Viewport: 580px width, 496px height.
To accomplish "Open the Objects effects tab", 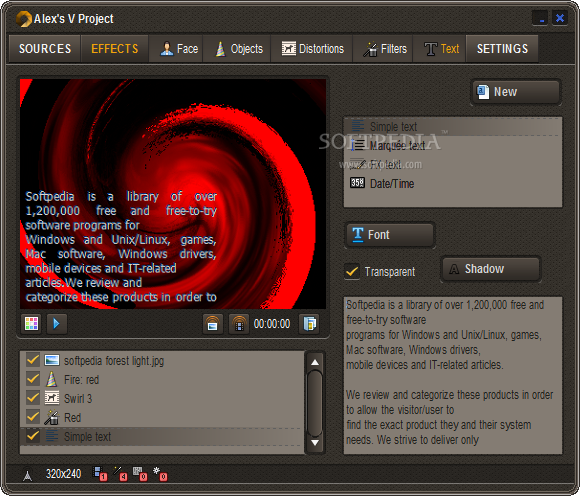I will click(237, 49).
